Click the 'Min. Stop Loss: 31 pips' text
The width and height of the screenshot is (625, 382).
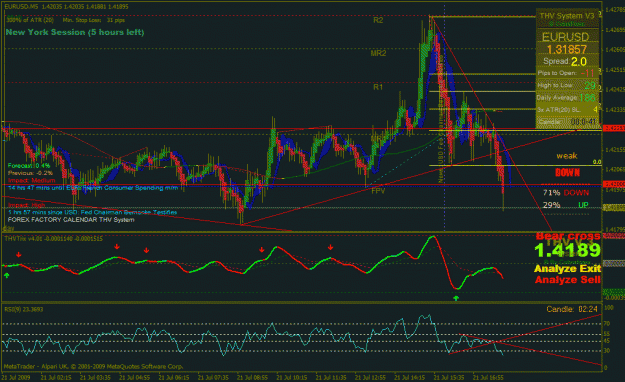tap(94, 20)
